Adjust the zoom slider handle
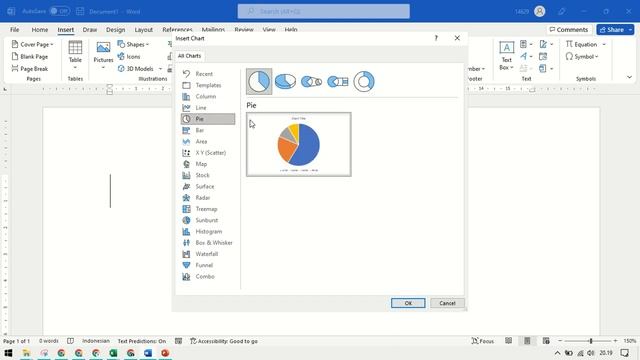640x360 pixels. (591, 341)
